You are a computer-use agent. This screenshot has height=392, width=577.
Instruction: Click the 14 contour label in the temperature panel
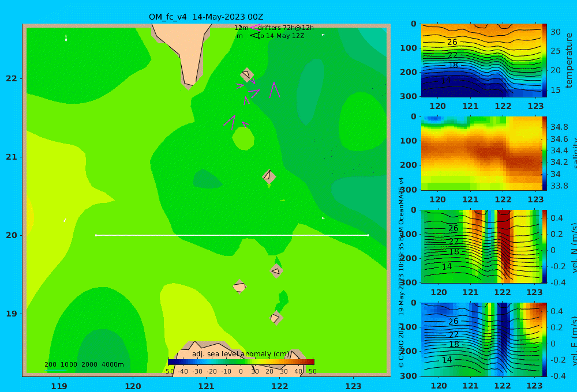pyautogui.click(x=445, y=80)
